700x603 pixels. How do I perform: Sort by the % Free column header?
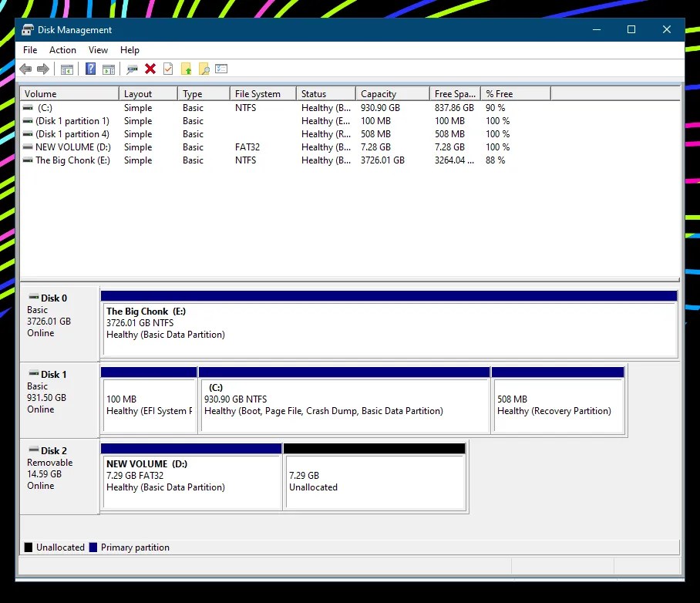point(516,94)
